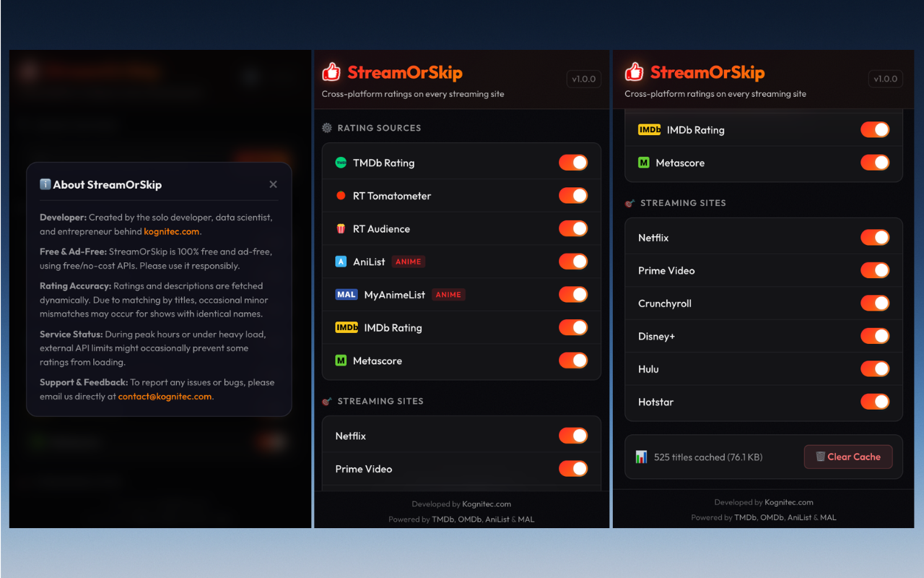Viewport: 924px width, 578px height.
Task: Click the STREAMING SITES icon above the Crunchyroll list
Action: (x=629, y=203)
